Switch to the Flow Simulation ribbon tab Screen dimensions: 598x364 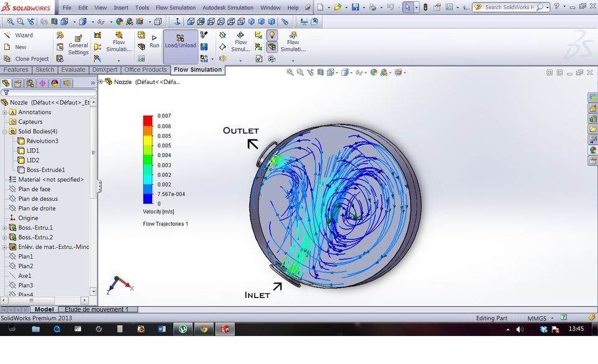coord(197,70)
